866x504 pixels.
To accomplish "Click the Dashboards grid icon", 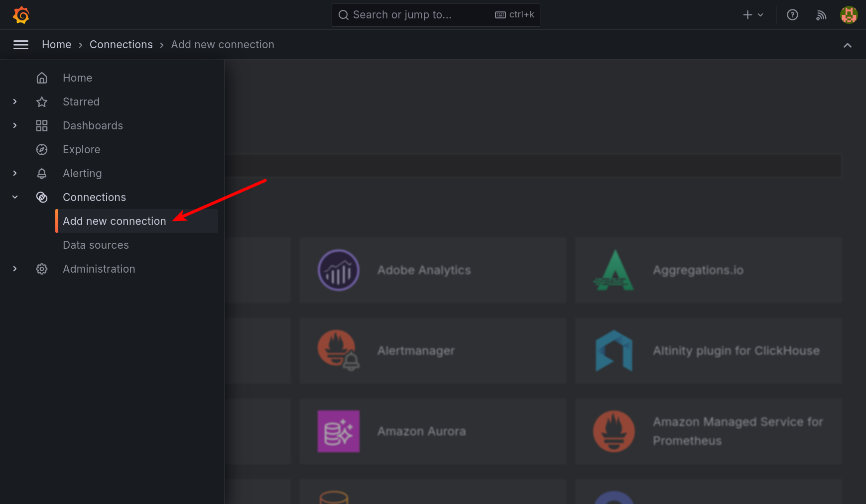I will (42, 126).
